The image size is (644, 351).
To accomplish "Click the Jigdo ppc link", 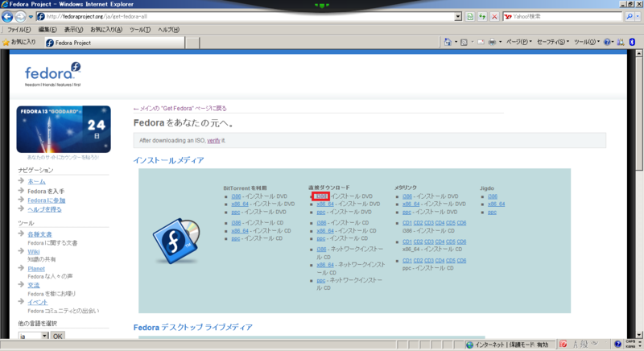I will pos(492,213).
